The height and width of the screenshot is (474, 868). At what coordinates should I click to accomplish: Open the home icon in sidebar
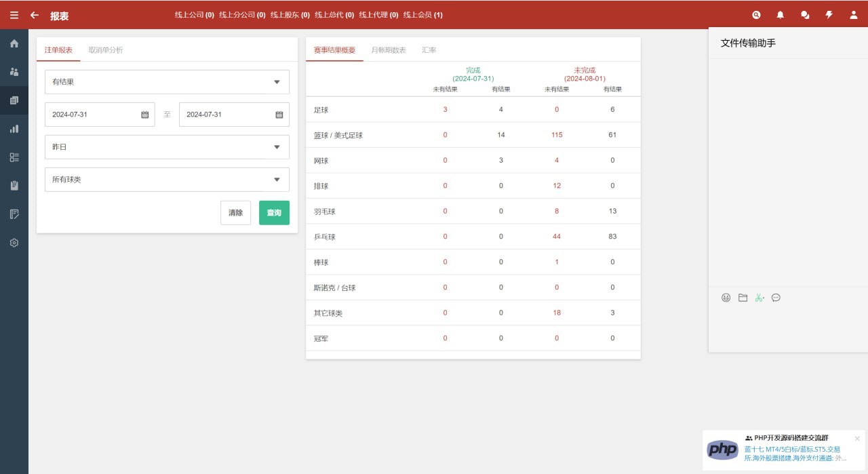(14, 43)
